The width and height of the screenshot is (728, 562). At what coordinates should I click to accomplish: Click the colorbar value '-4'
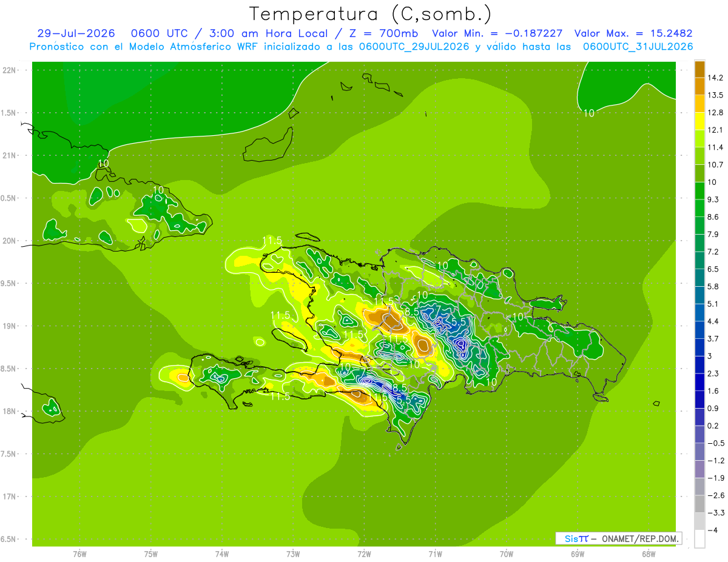point(713,530)
